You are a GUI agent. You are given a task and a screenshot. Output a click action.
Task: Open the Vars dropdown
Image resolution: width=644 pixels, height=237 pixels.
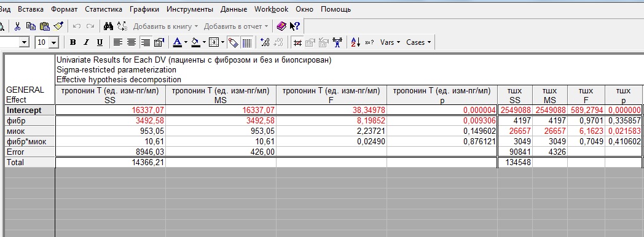click(x=390, y=42)
